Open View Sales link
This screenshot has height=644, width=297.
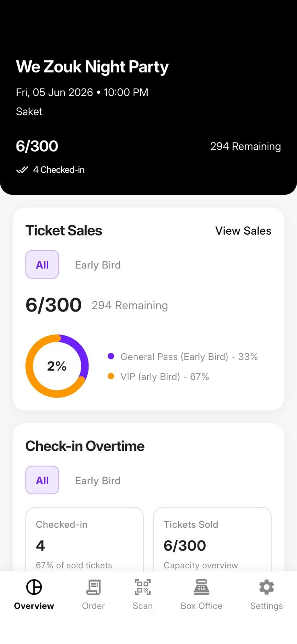point(243,231)
